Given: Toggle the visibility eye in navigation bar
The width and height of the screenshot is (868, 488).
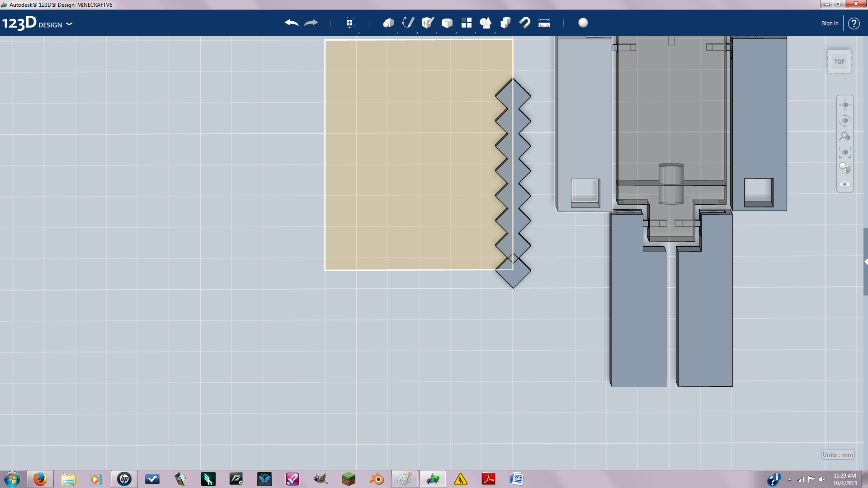Looking at the screenshot, I should click(x=845, y=184).
